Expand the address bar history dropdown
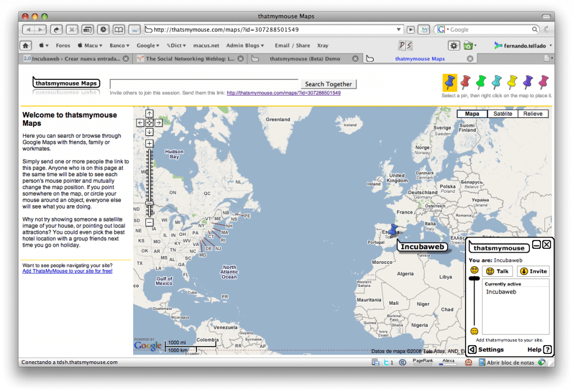Screen dimensions: 573x392 (398, 30)
